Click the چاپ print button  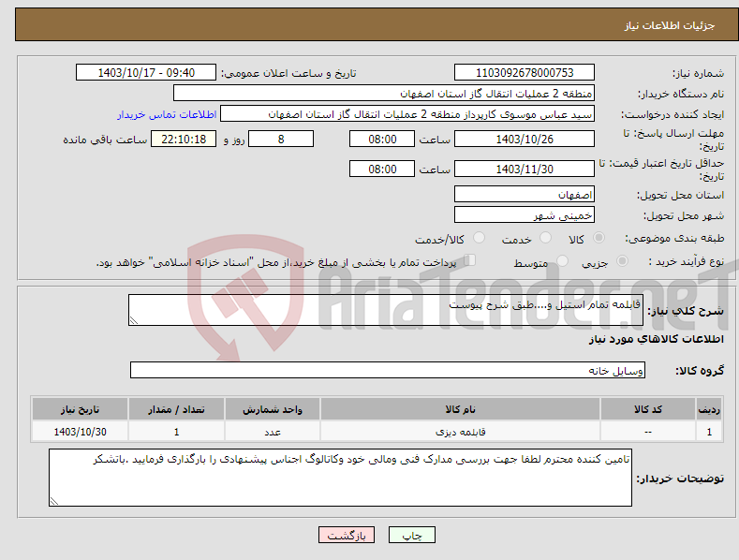click(411, 535)
